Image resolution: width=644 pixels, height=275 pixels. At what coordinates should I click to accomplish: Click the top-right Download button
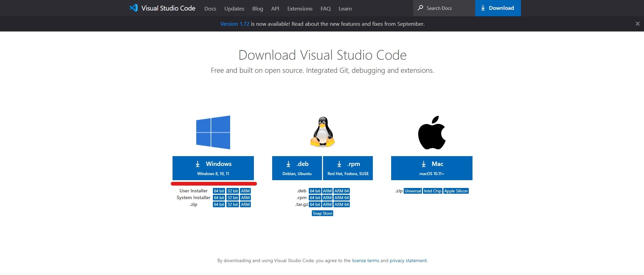pyautogui.click(x=498, y=8)
